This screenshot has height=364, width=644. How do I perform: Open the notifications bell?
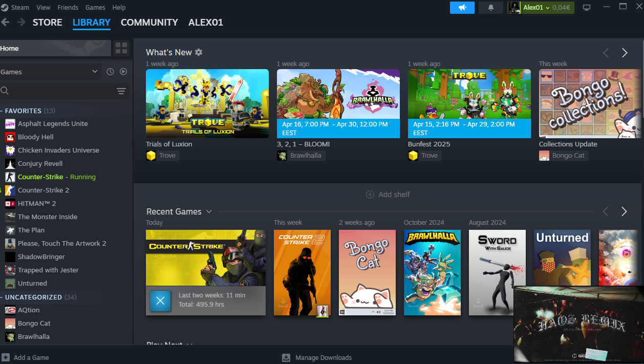[x=490, y=8]
